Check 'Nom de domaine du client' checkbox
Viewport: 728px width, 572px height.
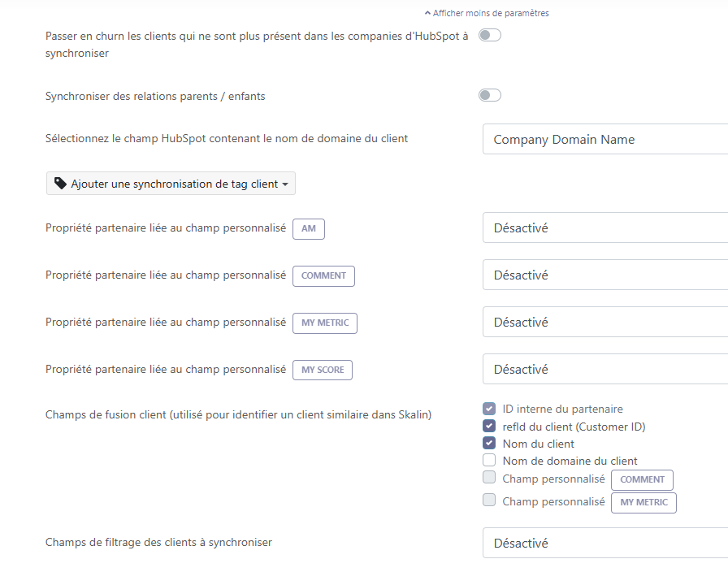[489, 460]
